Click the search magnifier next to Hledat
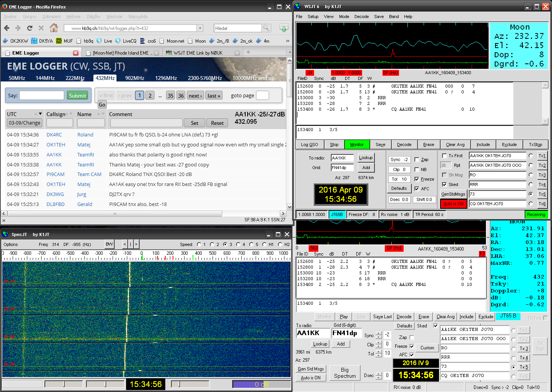This screenshot has height=392, width=552. click(266, 28)
